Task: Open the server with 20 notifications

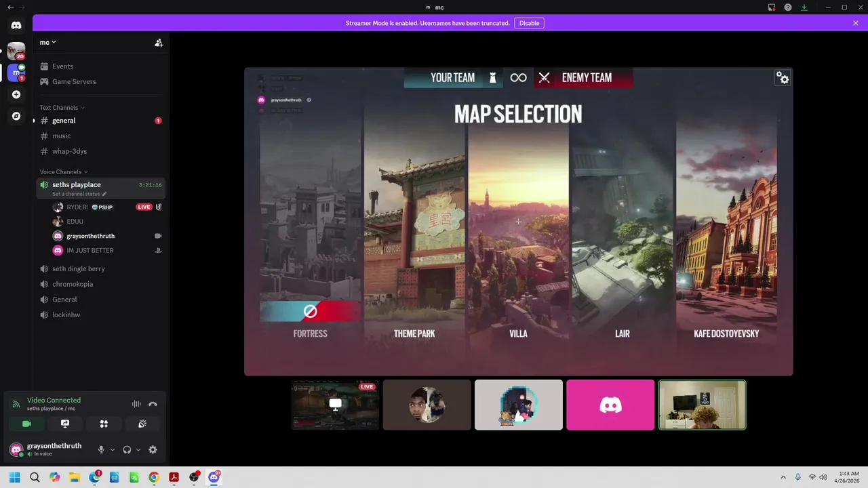Action: pyautogui.click(x=16, y=51)
